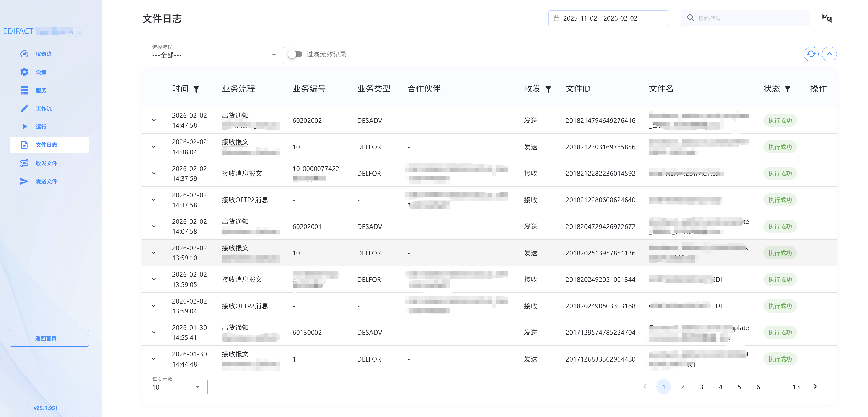Click the calendar icon in date range

(x=557, y=18)
